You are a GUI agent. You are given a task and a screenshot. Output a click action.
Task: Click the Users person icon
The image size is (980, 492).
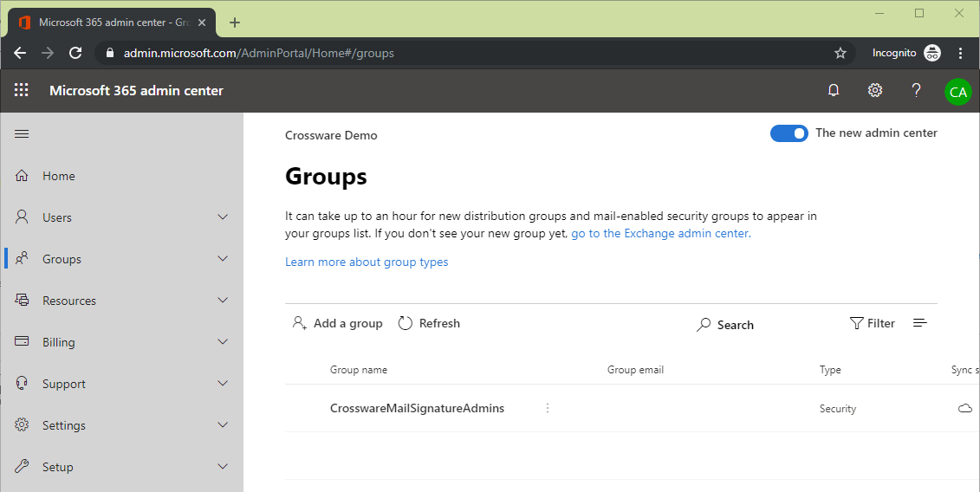22,217
